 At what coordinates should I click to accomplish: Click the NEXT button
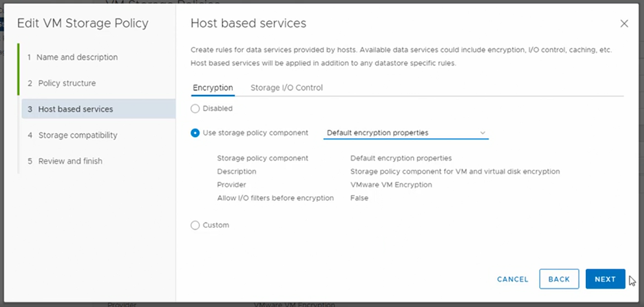[x=605, y=279]
